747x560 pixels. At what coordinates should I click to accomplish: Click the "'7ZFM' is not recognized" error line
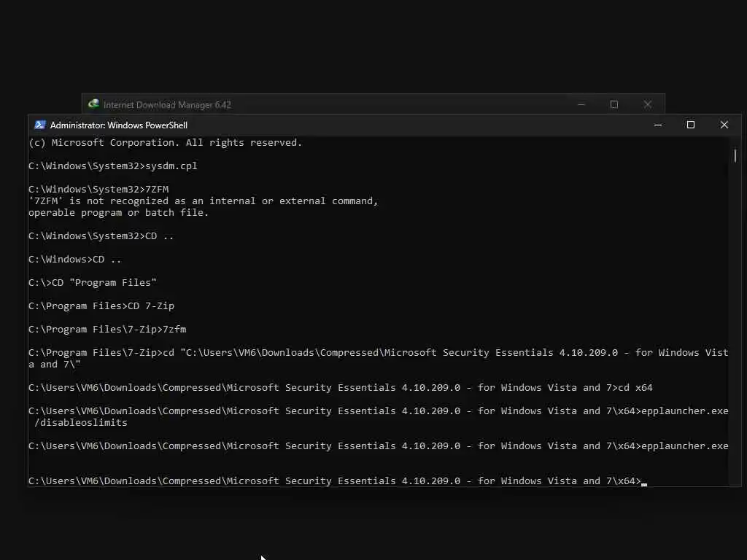pyautogui.click(x=204, y=201)
